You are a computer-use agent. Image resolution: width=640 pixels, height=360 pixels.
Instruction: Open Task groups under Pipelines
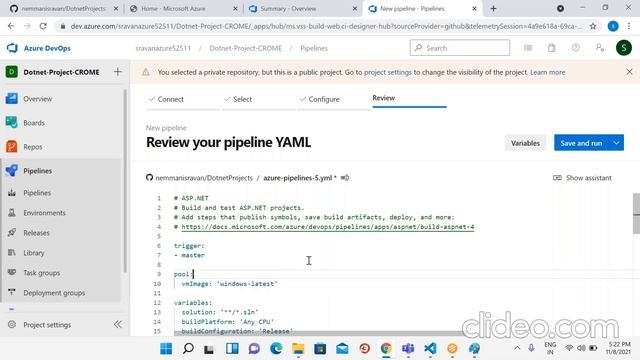[x=42, y=273]
